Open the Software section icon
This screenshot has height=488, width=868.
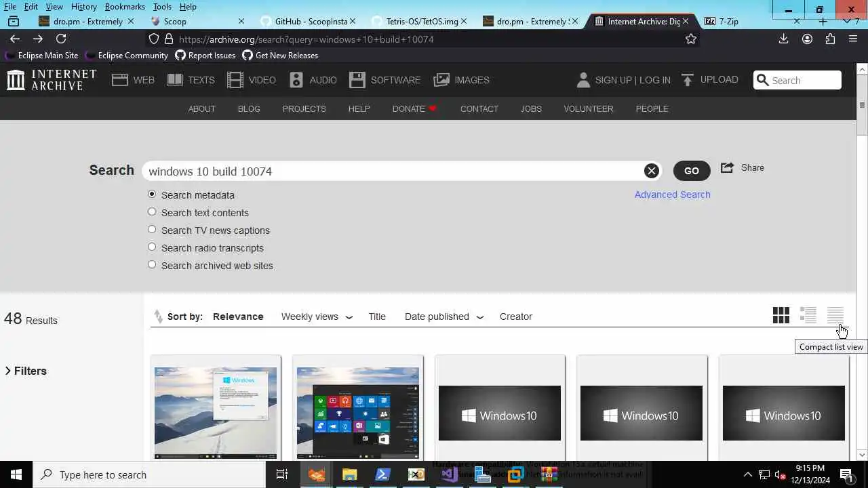click(x=357, y=80)
